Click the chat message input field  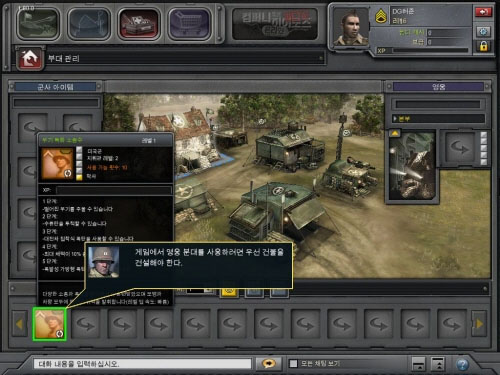tap(142, 364)
